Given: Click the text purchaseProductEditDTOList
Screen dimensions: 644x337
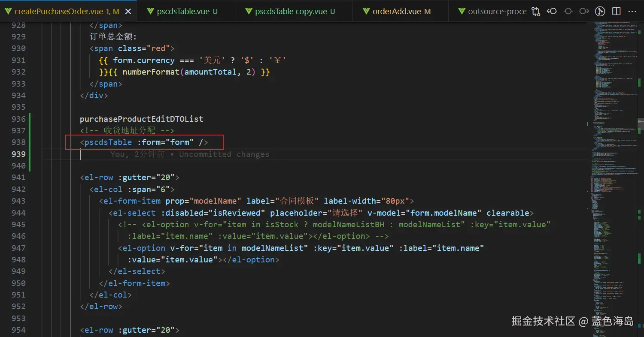Looking at the screenshot, I should click(x=142, y=119).
